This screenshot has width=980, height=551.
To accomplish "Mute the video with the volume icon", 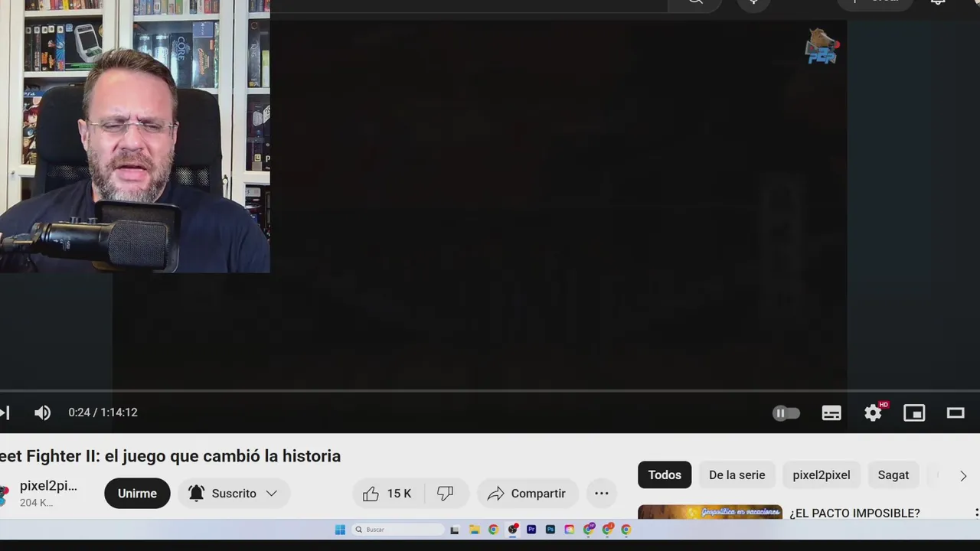I will point(42,413).
